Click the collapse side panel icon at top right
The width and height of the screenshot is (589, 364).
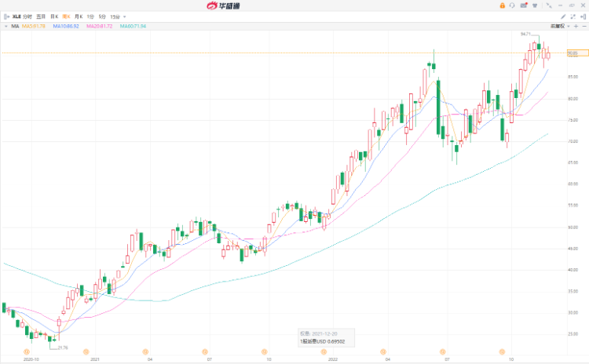(x=582, y=16)
